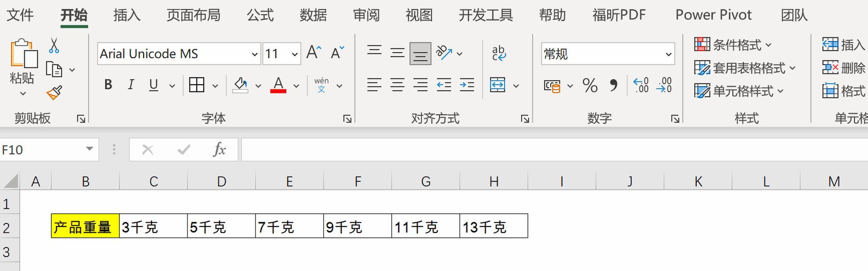The height and width of the screenshot is (271, 868).
Task: Click the Increase Indent icon
Action: click(x=467, y=86)
